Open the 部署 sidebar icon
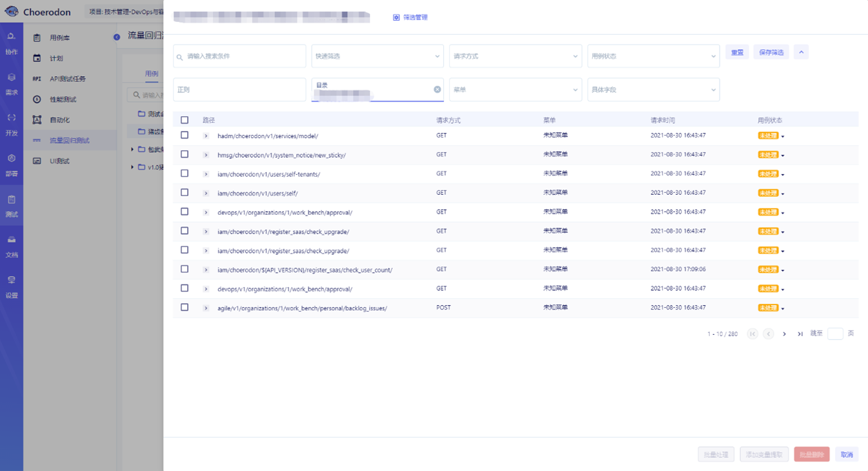The width and height of the screenshot is (868, 471). tap(12, 159)
